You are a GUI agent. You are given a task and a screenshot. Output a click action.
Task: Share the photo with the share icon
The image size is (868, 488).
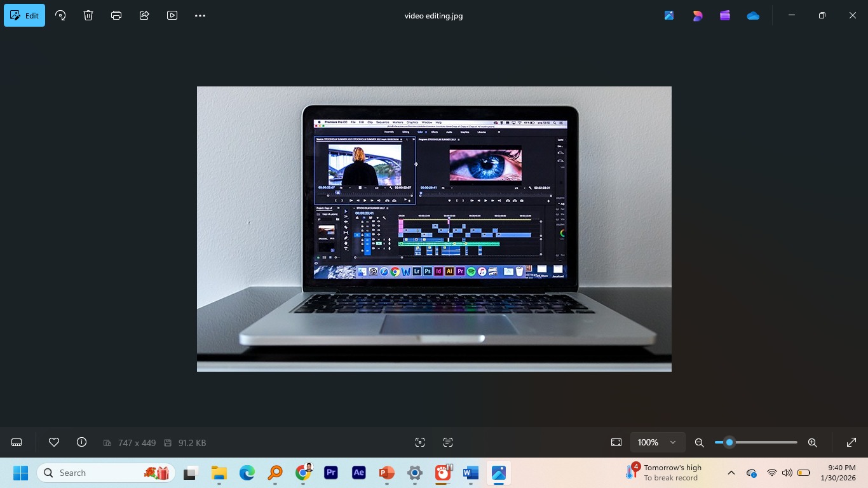(x=144, y=15)
